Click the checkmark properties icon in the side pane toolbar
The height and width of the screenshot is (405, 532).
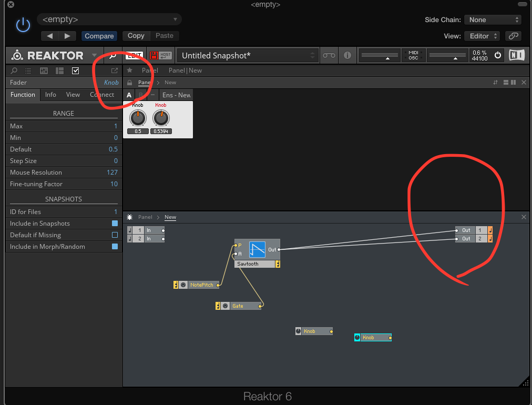(75, 70)
